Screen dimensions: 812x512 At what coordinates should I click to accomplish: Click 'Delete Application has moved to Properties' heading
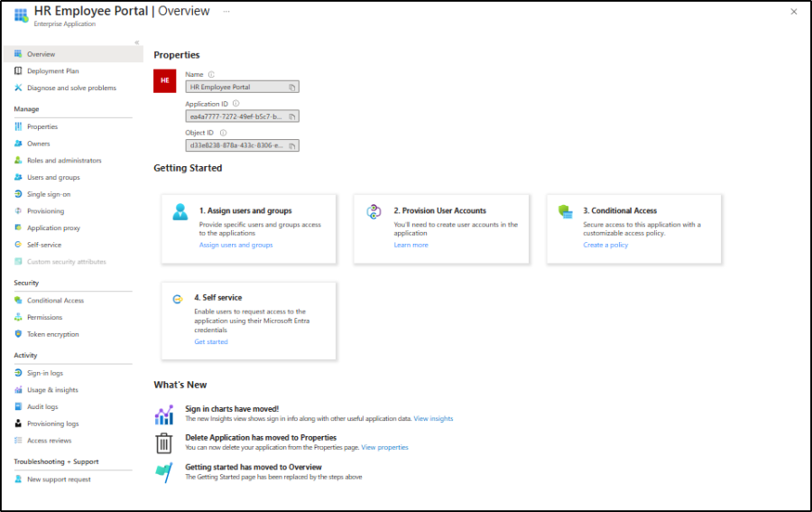pos(261,438)
